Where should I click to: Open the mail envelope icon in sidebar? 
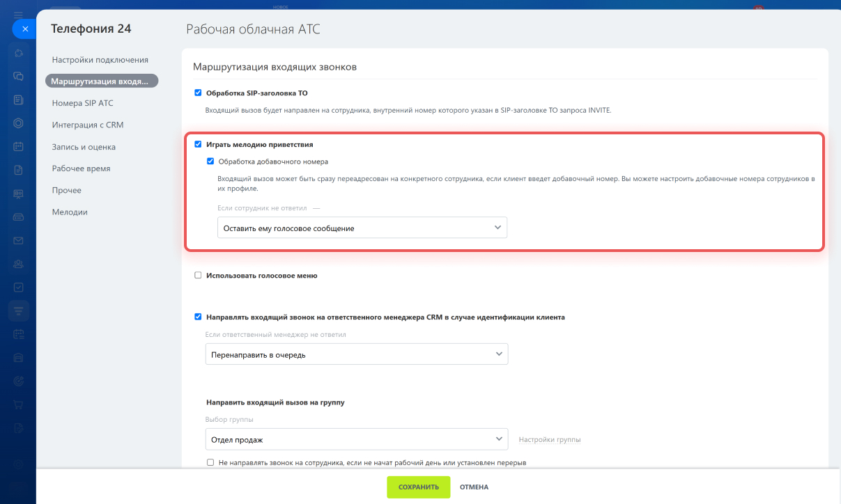[x=19, y=241]
